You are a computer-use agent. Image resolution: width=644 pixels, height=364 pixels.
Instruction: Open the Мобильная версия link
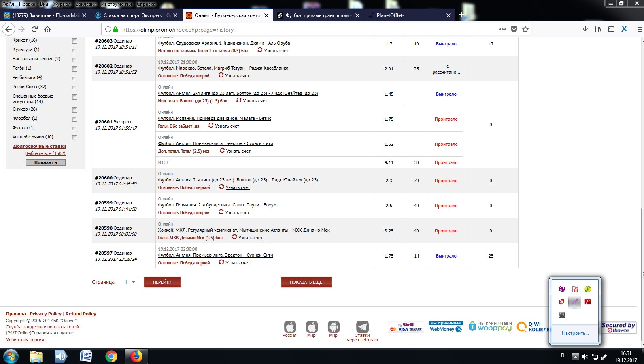(x=25, y=340)
